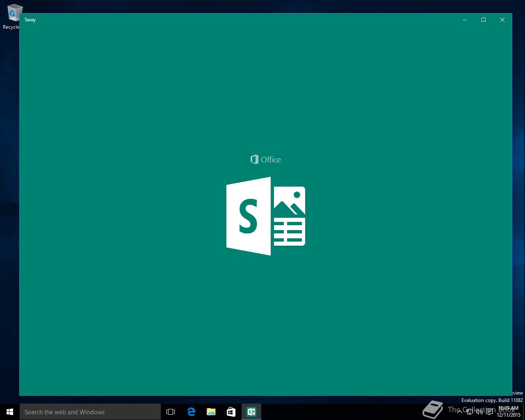Open the taskbar clock showing 10:09 AM
The height and width of the screenshot is (420, 525).
[x=509, y=412]
